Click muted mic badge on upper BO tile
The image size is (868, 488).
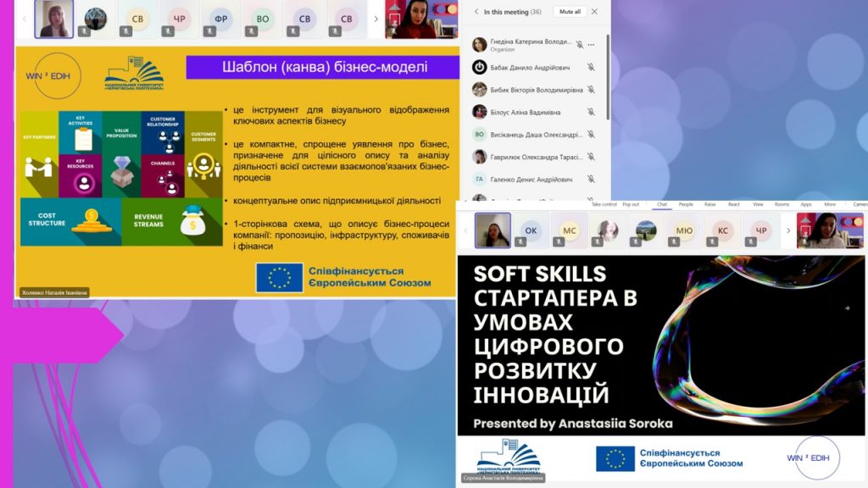pos(251,31)
